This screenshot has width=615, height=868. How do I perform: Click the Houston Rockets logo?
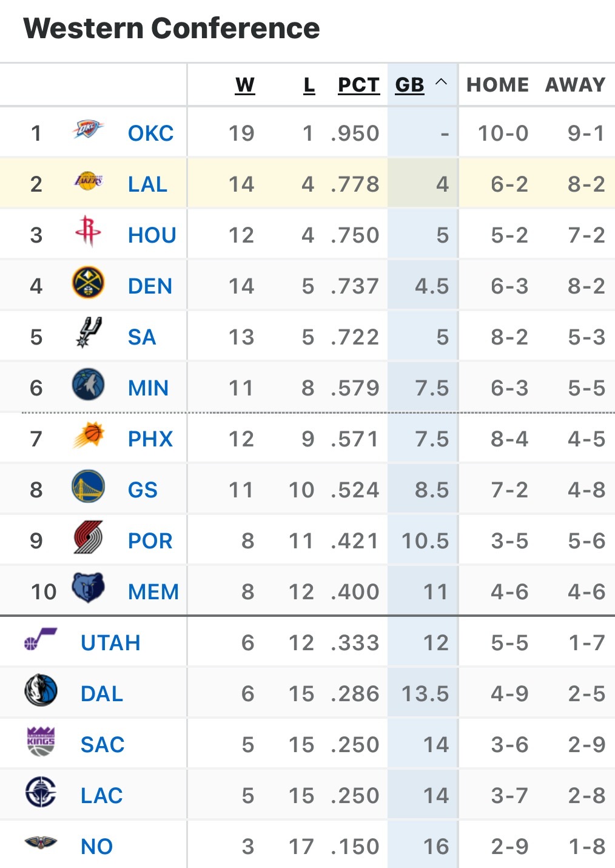[88, 231]
